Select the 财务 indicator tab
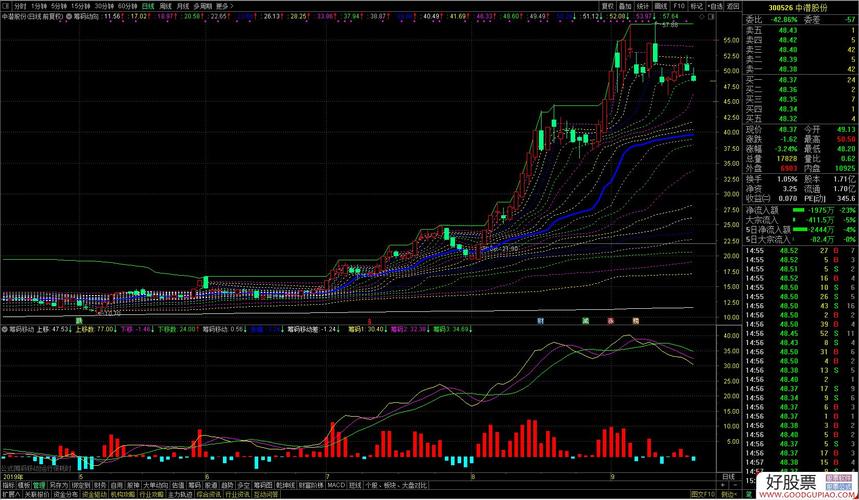Viewport: 859px width, 500px height. pos(100,485)
